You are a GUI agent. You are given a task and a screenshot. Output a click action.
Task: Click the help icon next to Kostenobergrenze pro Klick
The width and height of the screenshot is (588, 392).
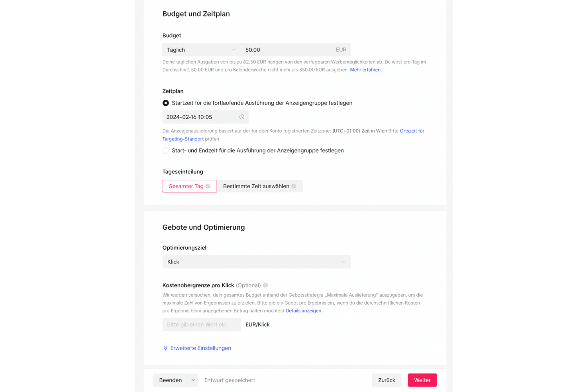point(265,285)
